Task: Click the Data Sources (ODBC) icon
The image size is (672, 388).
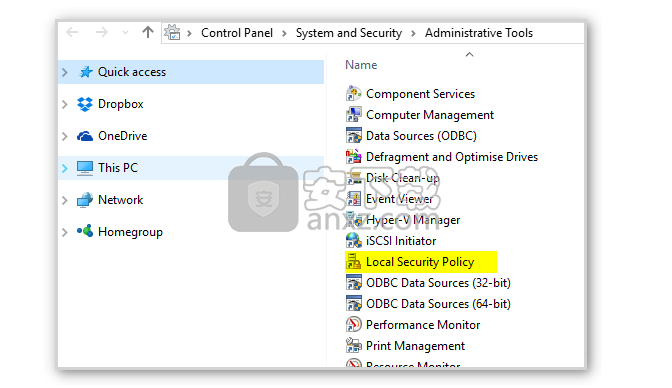Action: point(354,135)
